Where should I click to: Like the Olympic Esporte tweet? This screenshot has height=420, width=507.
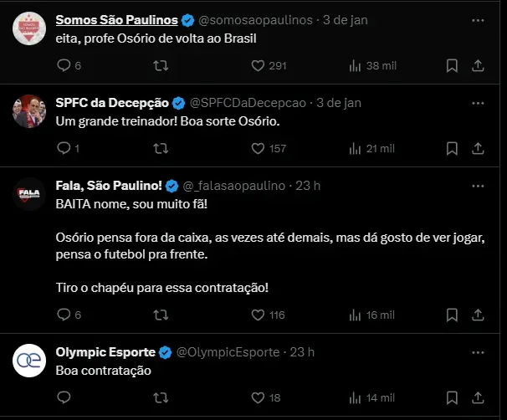(259, 397)
